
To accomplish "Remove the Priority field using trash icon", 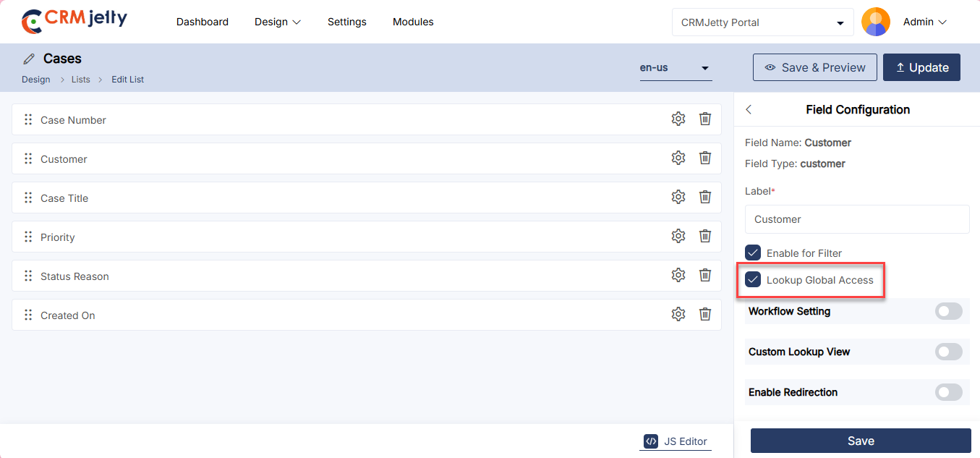I will coord(704,237).
